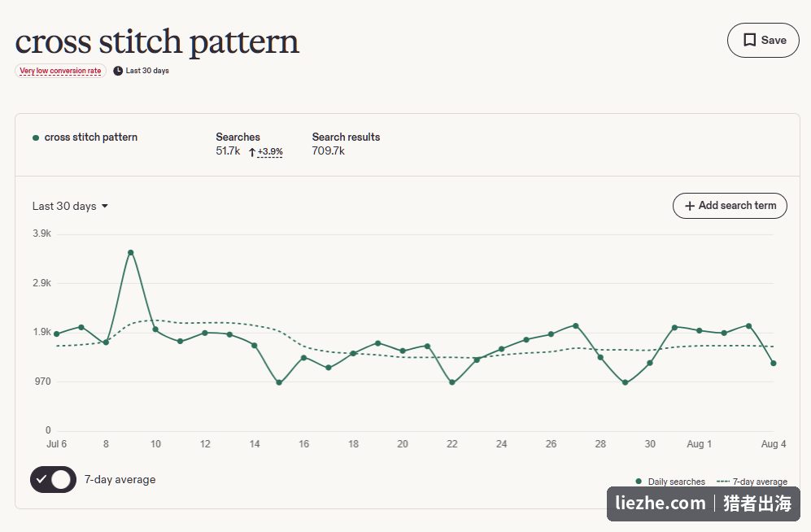Toggle off the 7-day average switch
811x532 pixels.
click(x=53, y=479)
